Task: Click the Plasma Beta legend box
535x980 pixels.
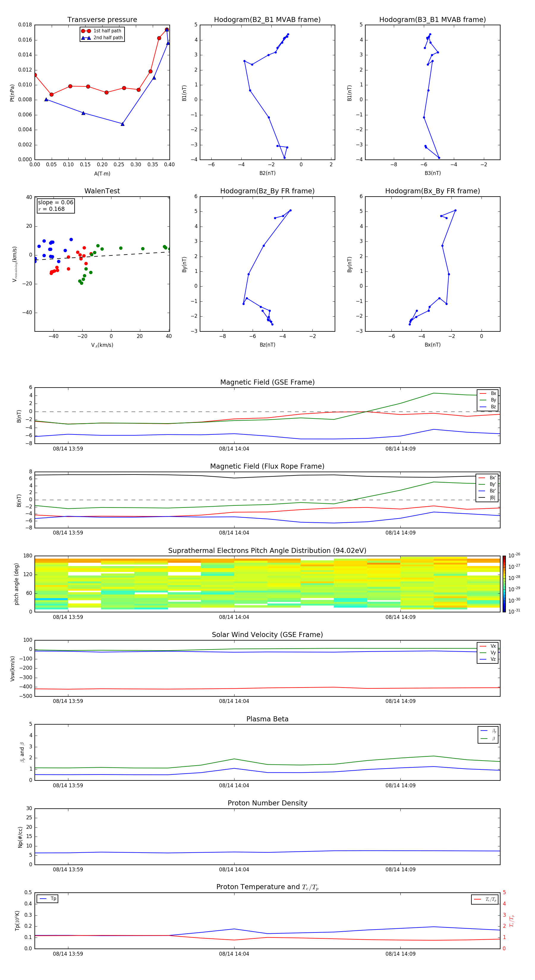Action: [488, 735]
